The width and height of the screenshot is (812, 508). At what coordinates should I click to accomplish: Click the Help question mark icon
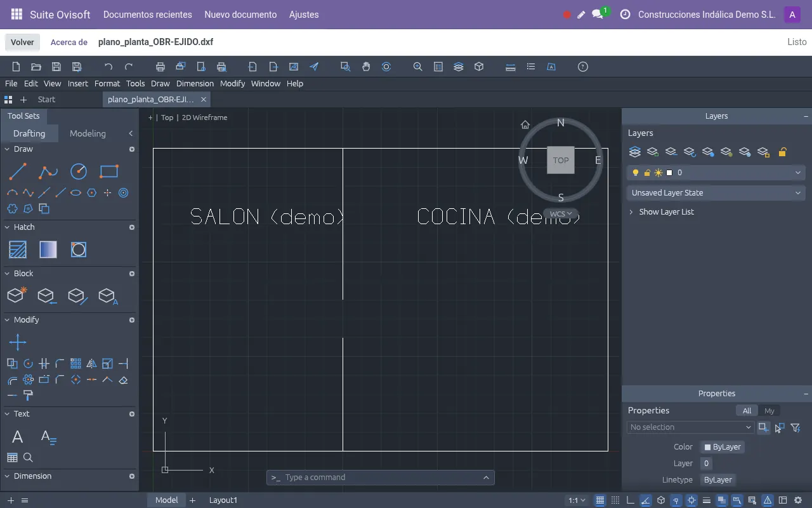[583, 67]
